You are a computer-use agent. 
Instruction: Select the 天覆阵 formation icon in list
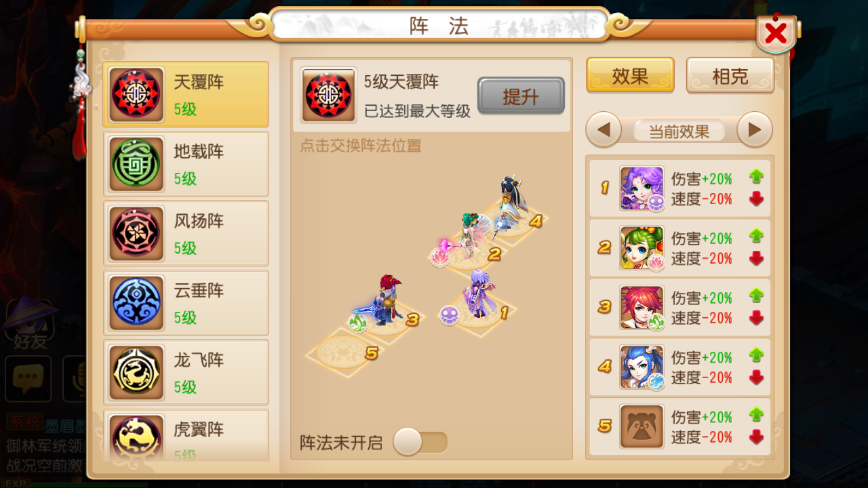[136, 95]
